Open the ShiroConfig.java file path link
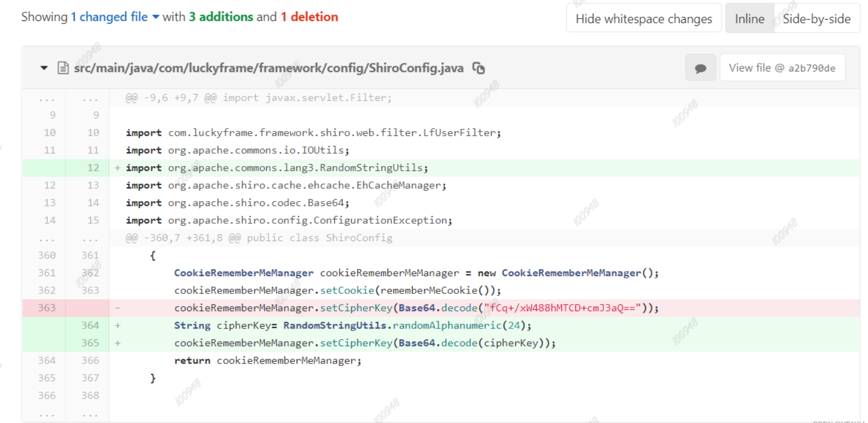Viewport: 868px width, 423px height. pos(268,68)
